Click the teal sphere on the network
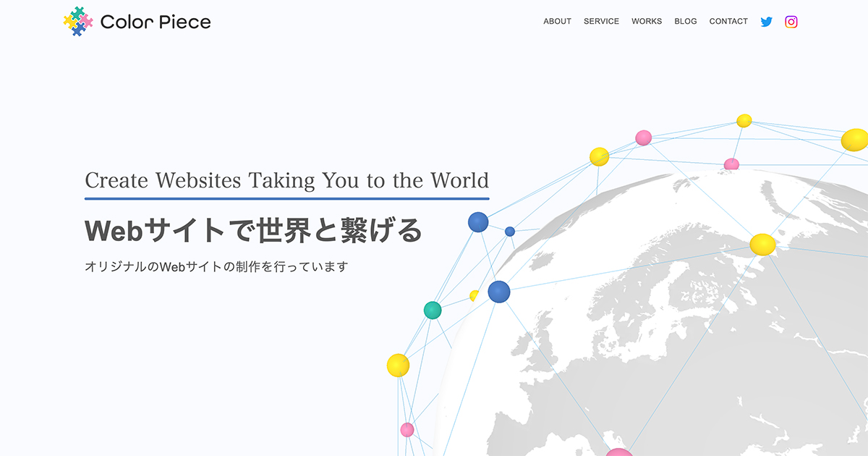 pyautogui.click(x=433, y=310)
